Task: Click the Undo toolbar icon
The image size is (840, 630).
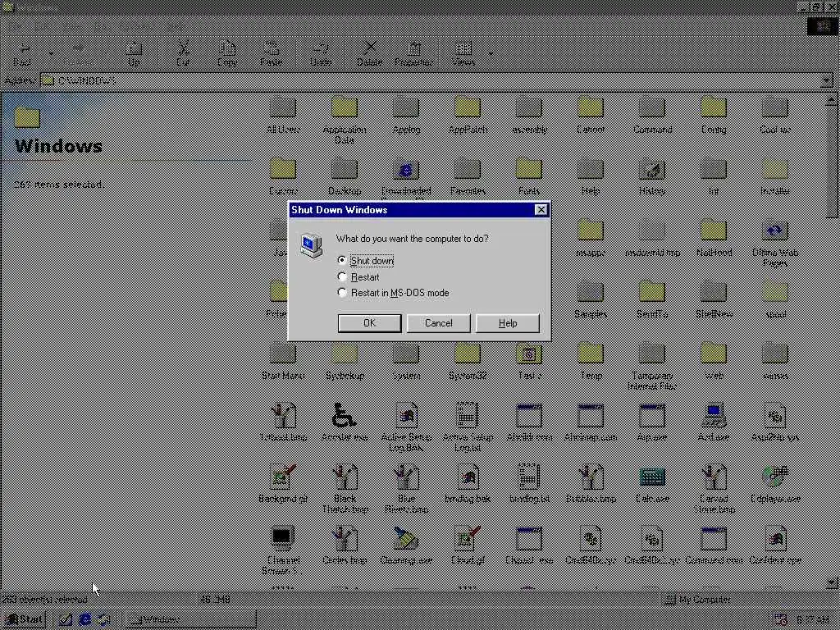Action: click(321, 54)
